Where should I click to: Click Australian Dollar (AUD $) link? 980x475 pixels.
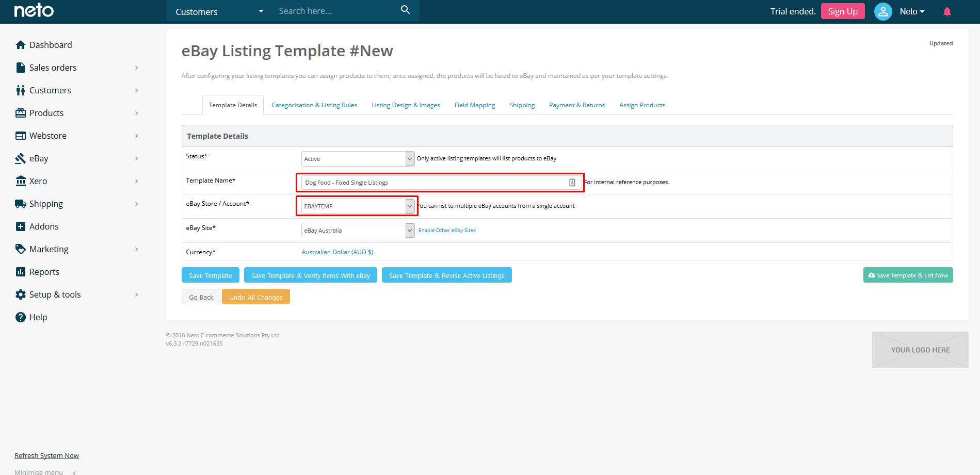(x=338, y=252)
